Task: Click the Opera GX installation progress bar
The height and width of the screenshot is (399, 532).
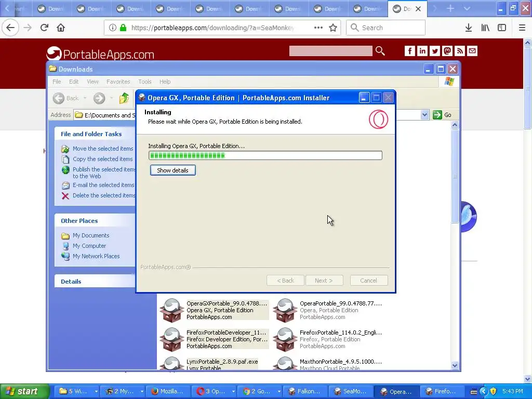Action: tap(265, 155)
